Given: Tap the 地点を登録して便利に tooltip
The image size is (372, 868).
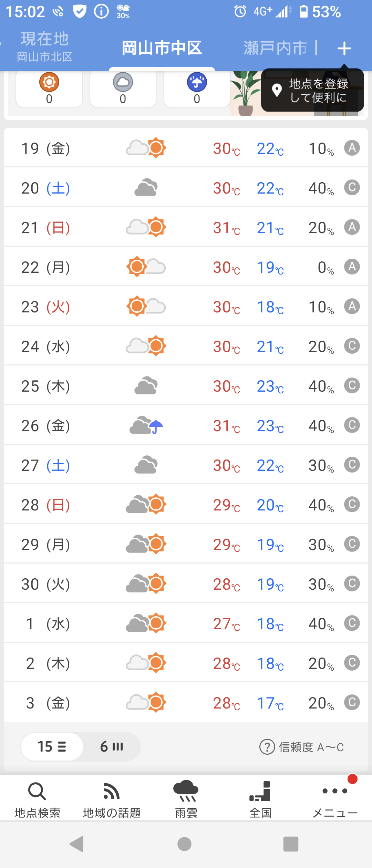Looking at the screenshot, I should [x=312, y=91].
